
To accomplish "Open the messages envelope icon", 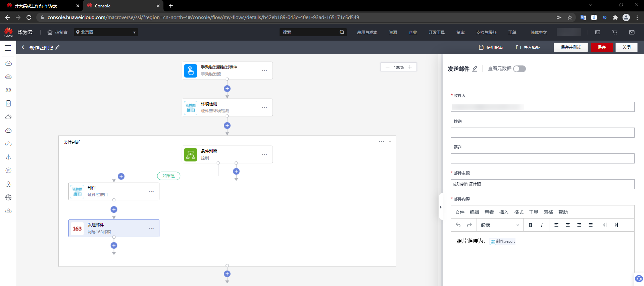I will click(632, 32).
